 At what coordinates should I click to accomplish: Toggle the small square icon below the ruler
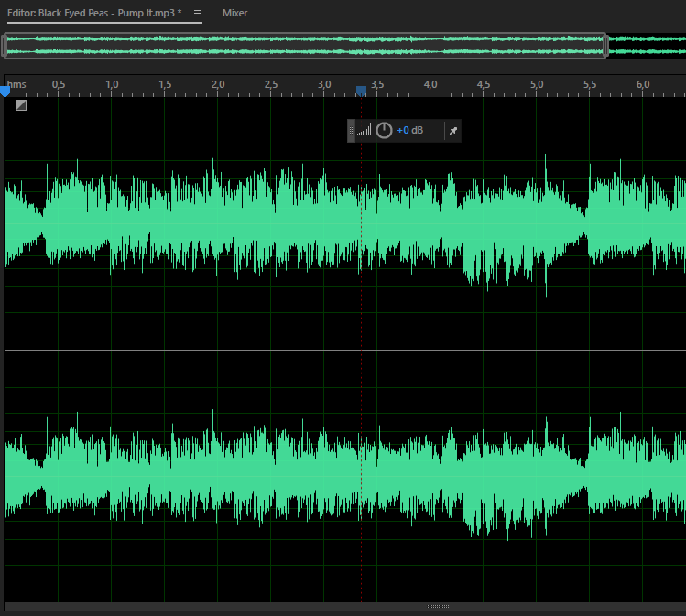tap(21, 105)
